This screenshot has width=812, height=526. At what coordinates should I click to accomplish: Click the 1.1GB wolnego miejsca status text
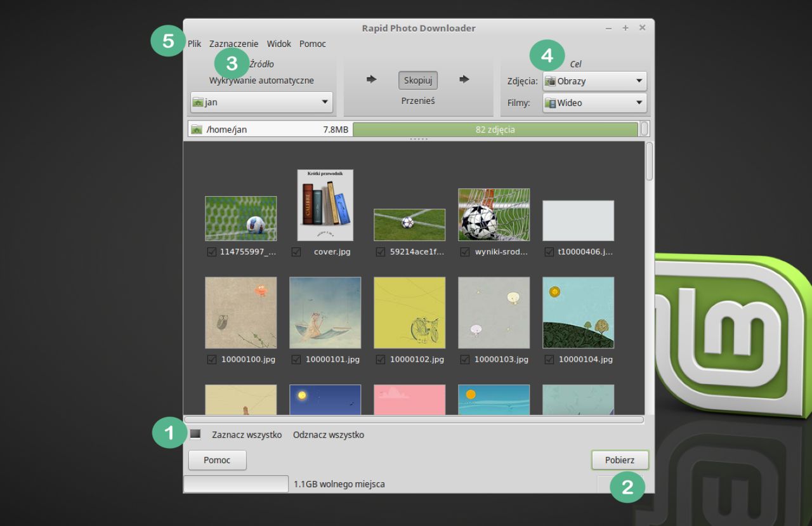[x=339, y=484]
